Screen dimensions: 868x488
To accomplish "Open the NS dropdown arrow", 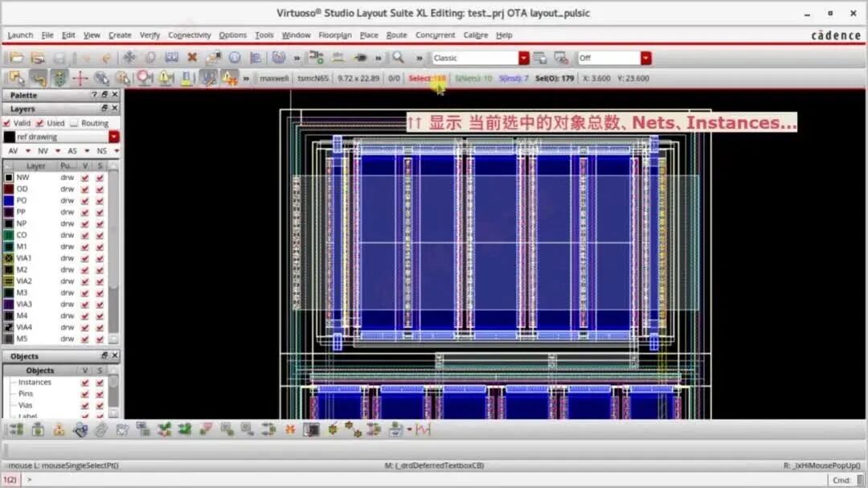I will pyautogui.click(x=117, y=150).
